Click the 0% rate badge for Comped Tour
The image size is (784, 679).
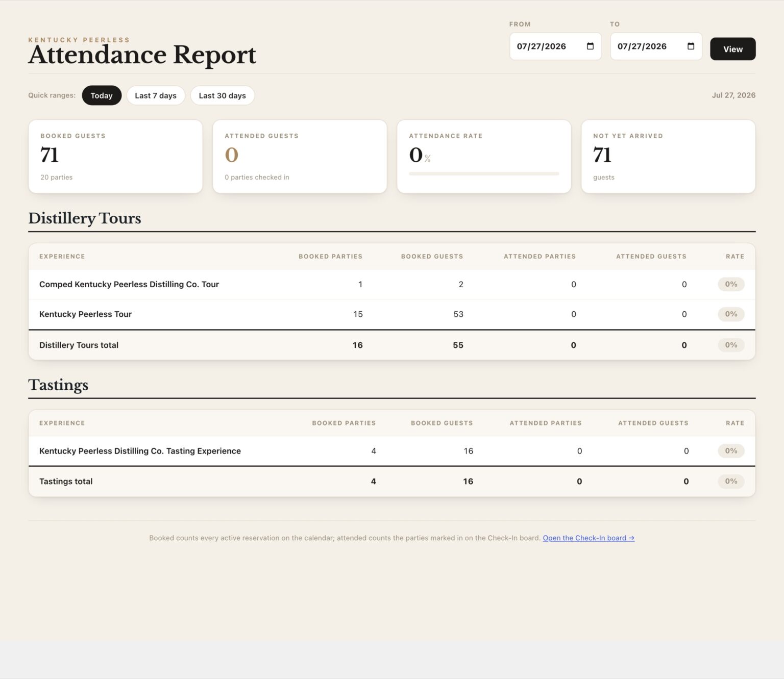731,284
